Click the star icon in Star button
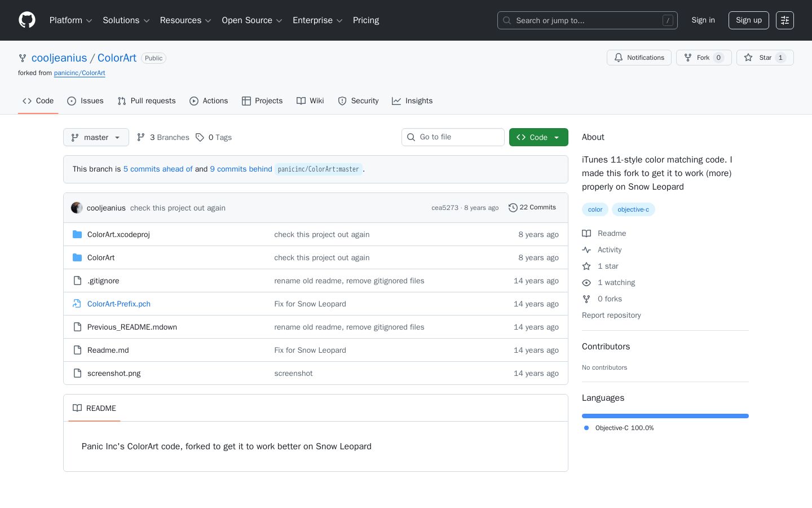 (x=748, y=58)
